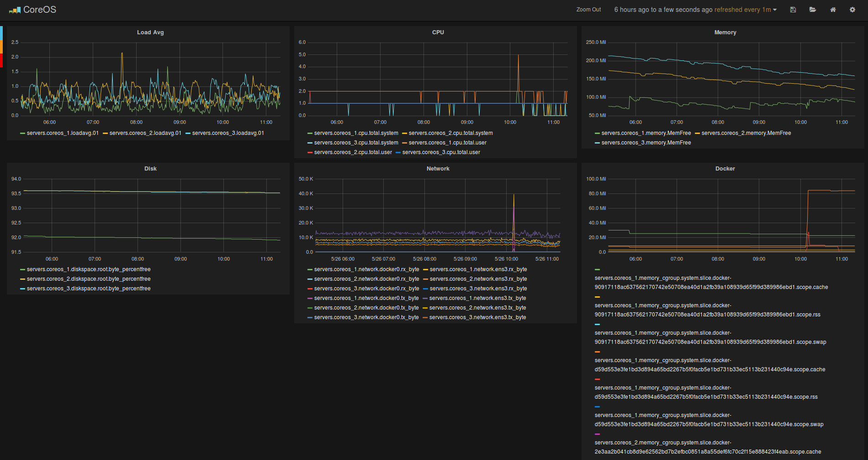
Task: Toggle servers.coreos_2.memory.MemFree series visibility
Action: [746, 133]
